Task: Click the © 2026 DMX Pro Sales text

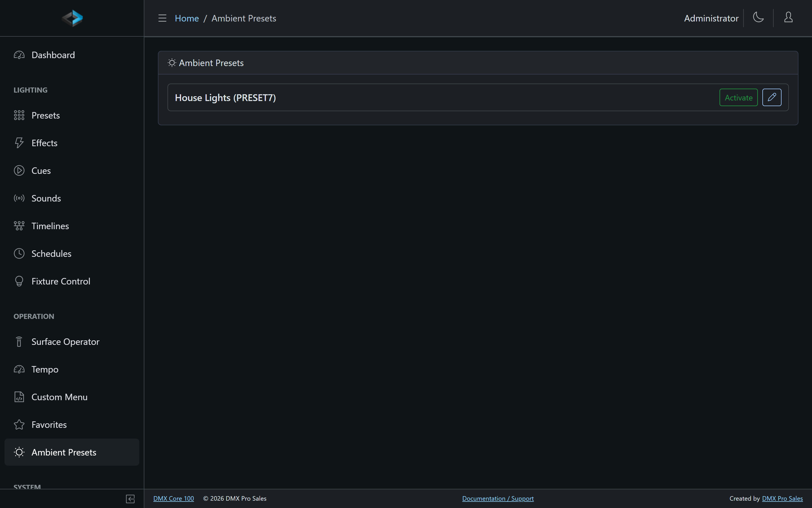Action: point(235,499)
